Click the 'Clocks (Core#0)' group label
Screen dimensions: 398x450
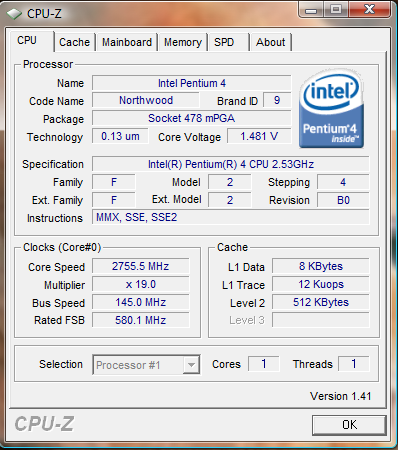pos(62,247)
